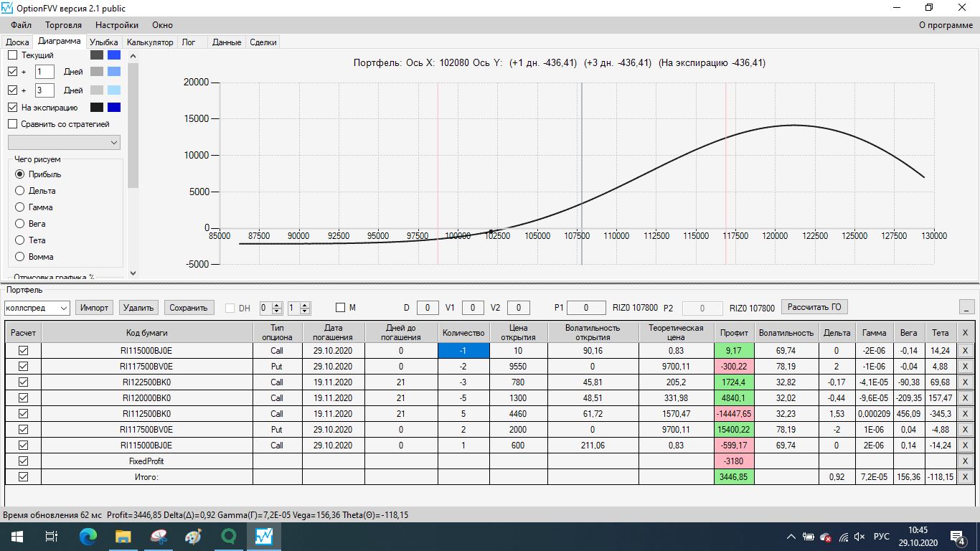The width and height of the screenshot is (980, 551).
Task: Click the V1 input field
Action: (473, 308)
